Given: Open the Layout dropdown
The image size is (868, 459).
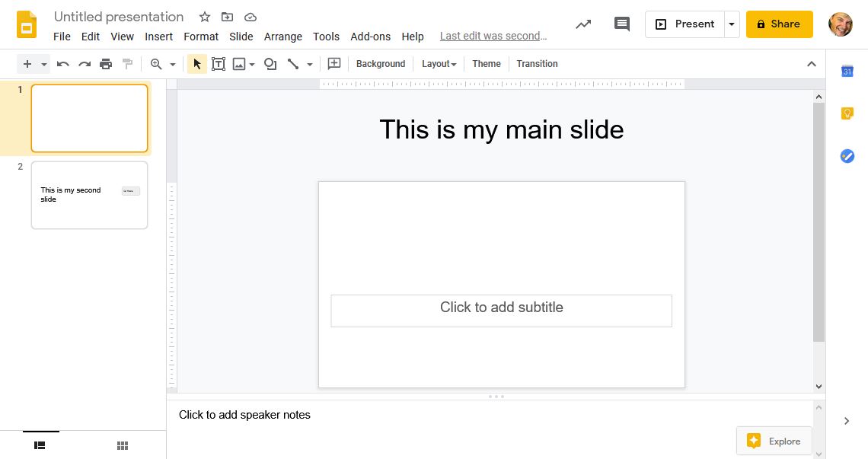Looking at the screenshot, I should (439, 64).
